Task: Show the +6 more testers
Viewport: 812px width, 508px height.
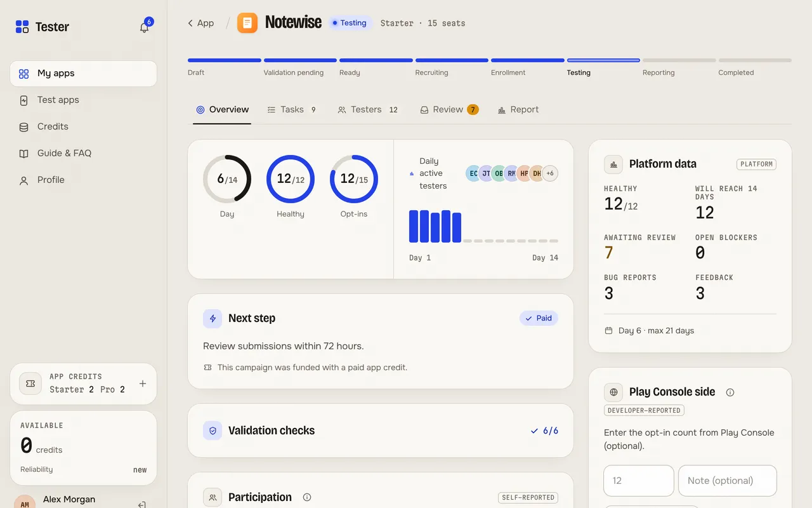Action: pyautogui.click(x=550, y=173)
